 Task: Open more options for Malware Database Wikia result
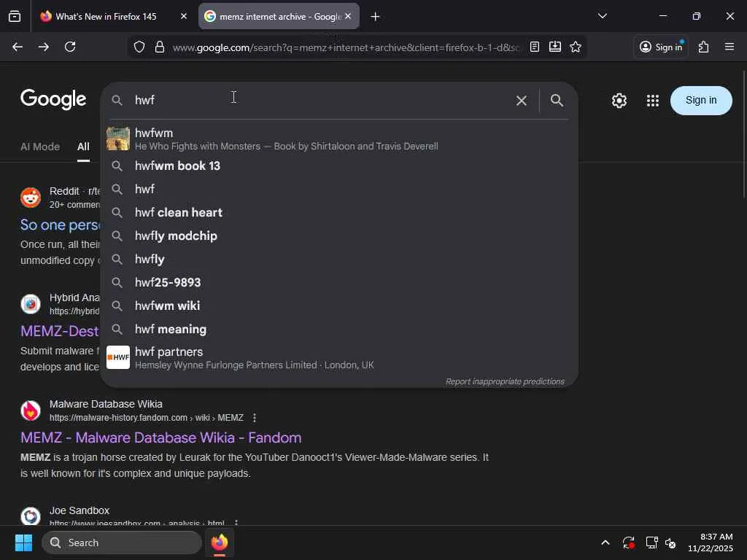pyautogui.click(x=255, y=418)
